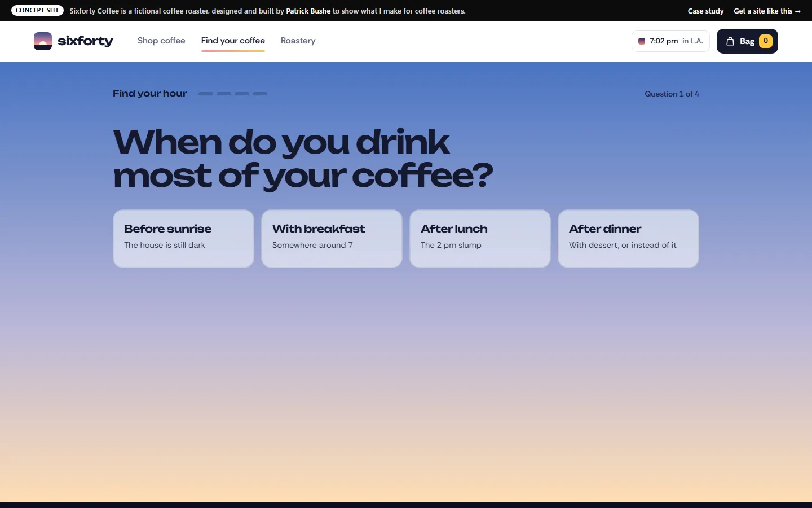
Task: Click the sixforty wordmark
Action: [85, 41]
